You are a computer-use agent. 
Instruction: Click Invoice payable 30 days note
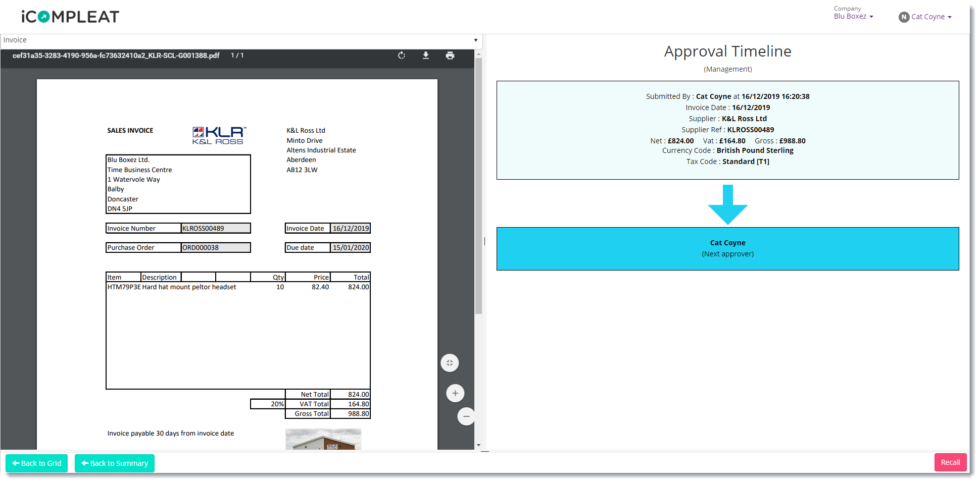point(171,434)
